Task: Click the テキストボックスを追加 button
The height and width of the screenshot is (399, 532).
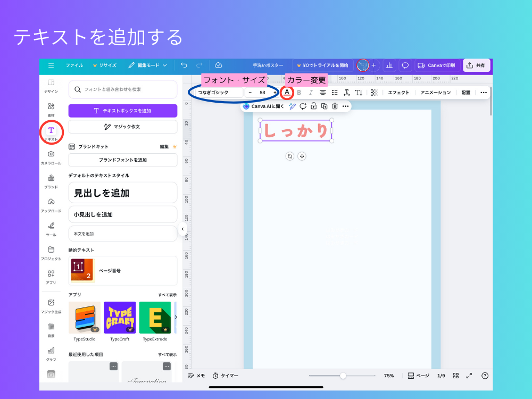Action: (122, 110)
